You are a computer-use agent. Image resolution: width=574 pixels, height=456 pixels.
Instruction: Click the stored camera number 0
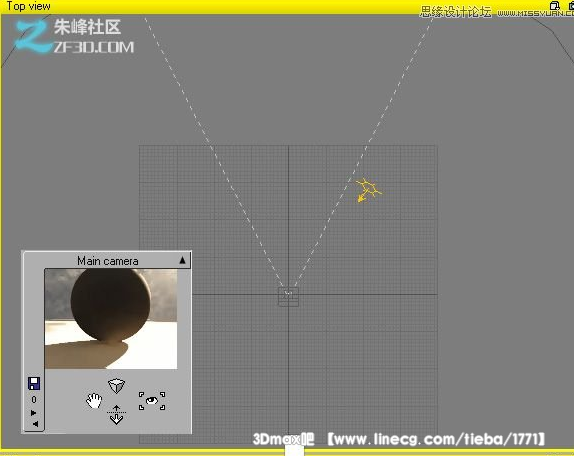tap(34, 400)
